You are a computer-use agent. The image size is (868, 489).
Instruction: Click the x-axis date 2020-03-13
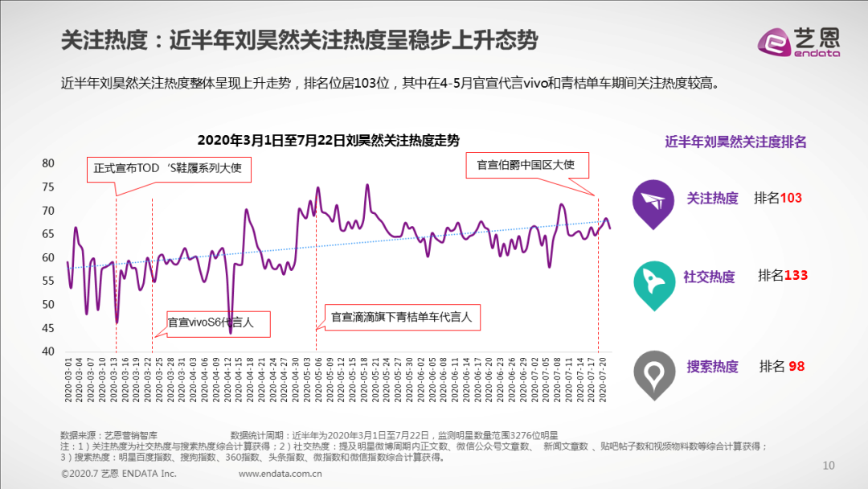(x=114, y=380)
